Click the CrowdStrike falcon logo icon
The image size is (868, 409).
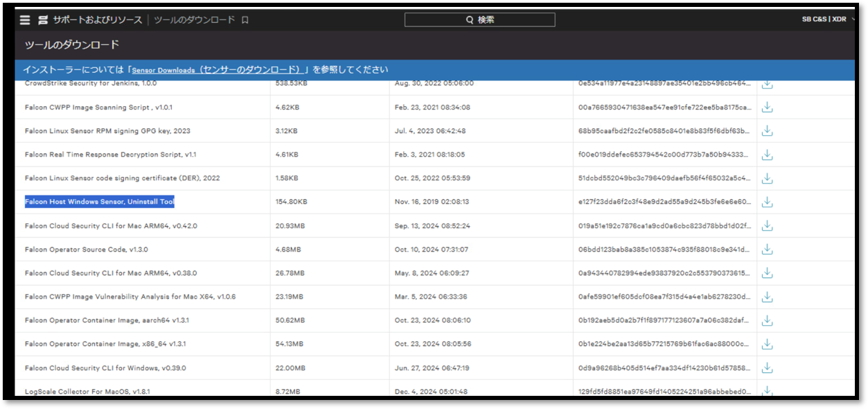point(43,20)
